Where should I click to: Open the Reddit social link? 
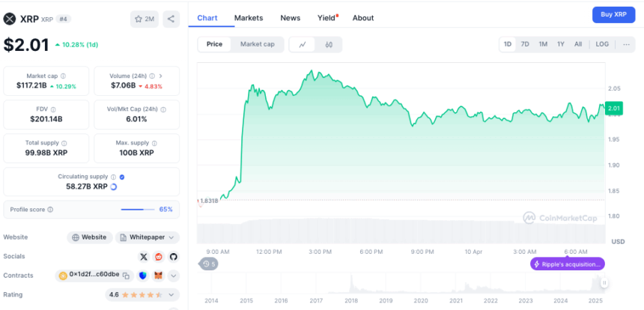click(158, 257)
